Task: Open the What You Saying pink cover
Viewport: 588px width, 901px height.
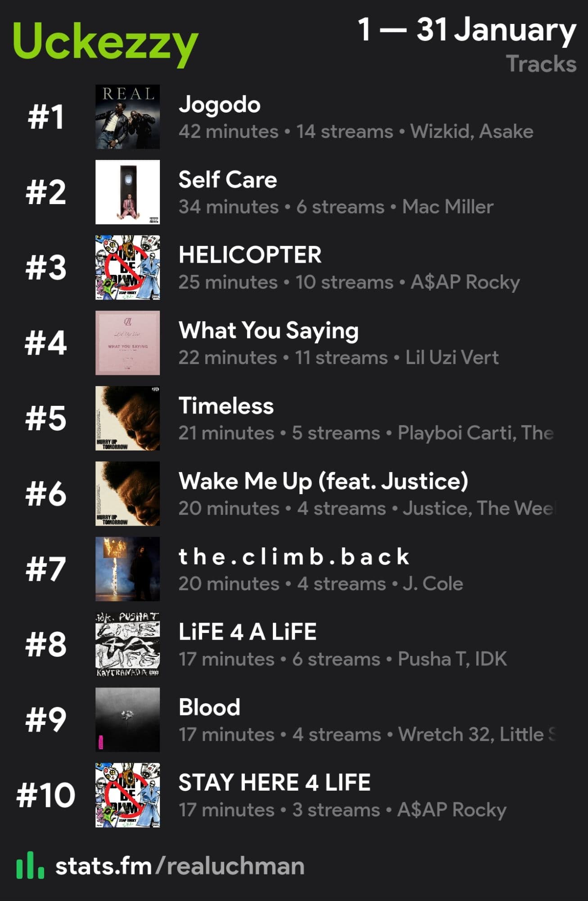Action: pos(127,342)
